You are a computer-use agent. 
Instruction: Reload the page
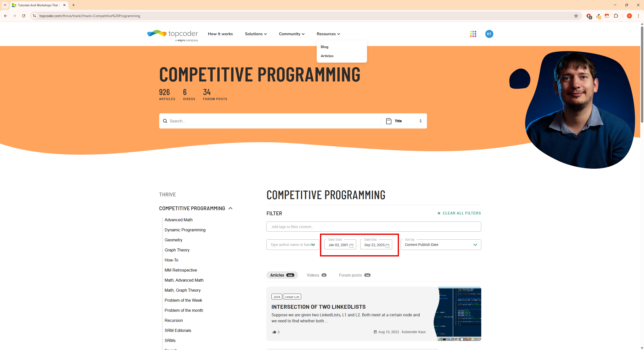click(24, 16)
